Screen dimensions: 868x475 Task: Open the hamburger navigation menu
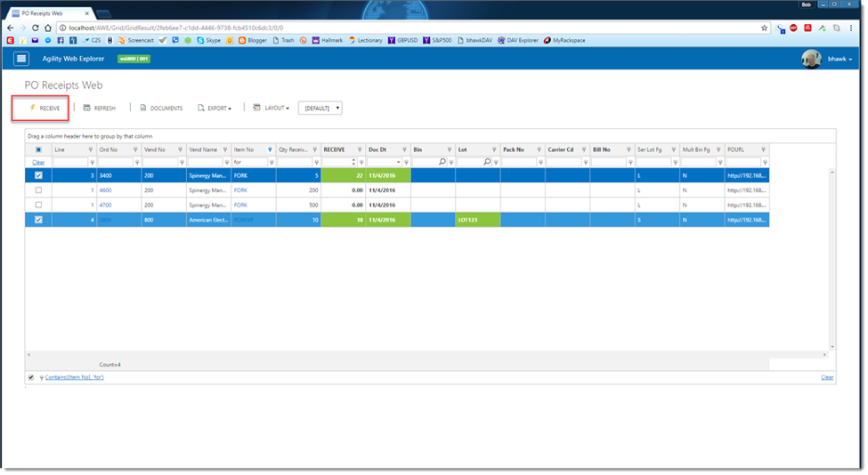click(x=22, y=59)
